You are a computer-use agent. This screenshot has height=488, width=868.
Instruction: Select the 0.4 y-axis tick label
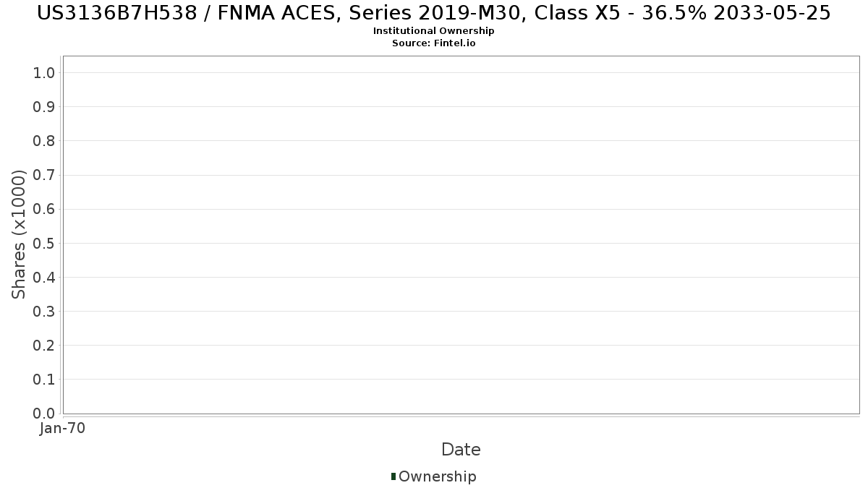pos(44,278)
